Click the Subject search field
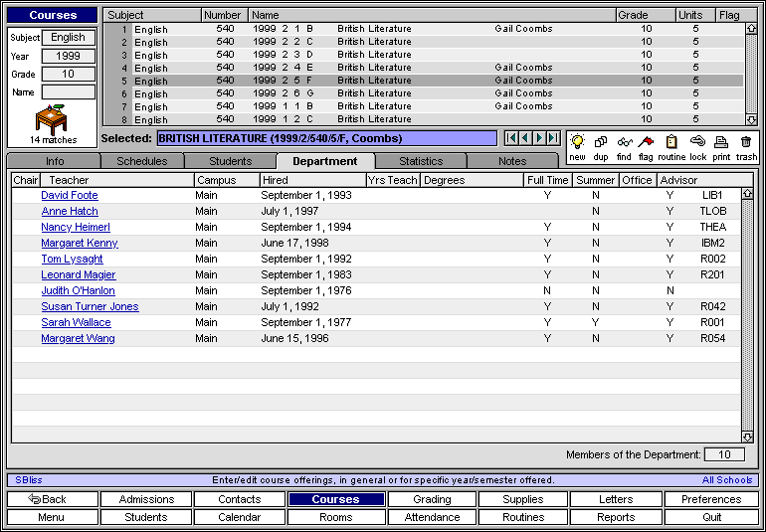766x532 pixels. pos(69,38)
